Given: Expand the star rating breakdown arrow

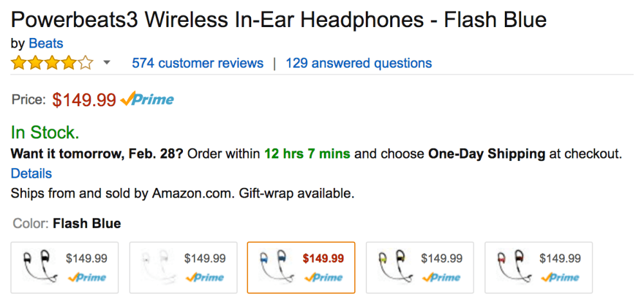Looking at the screenshot, I should [107, 63].
